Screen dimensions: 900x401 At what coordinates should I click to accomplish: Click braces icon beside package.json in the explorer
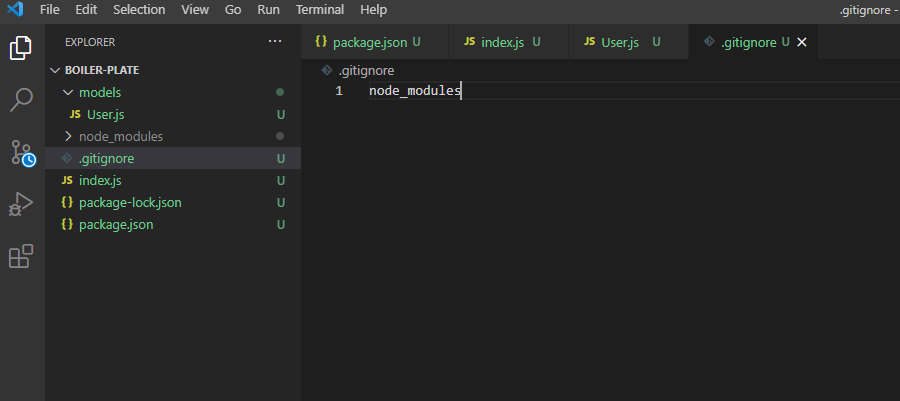[x=68, y=225]
